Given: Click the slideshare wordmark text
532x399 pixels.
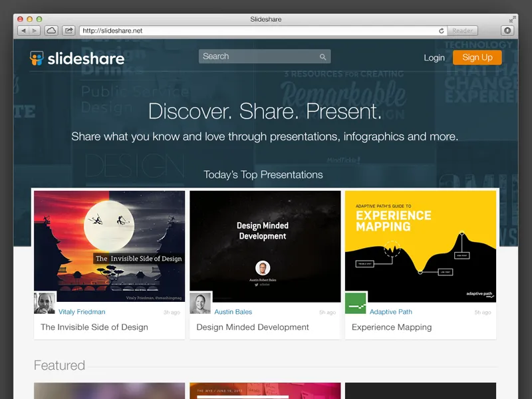Looking at the screenshot, I should click(86, 59).
